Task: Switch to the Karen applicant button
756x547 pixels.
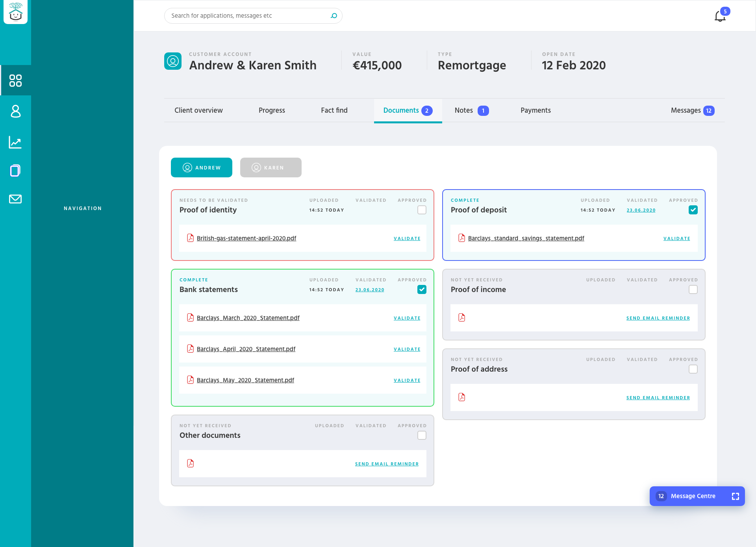Action: pyautogui.click(x=271, y=167)
